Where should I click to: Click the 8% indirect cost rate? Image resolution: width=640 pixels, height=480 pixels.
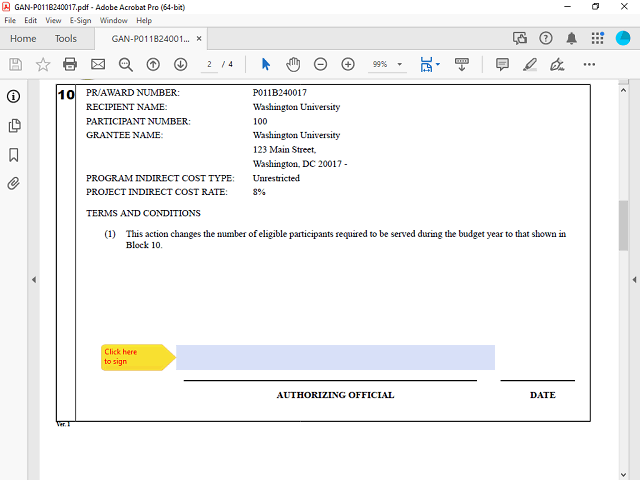point(259,192)
